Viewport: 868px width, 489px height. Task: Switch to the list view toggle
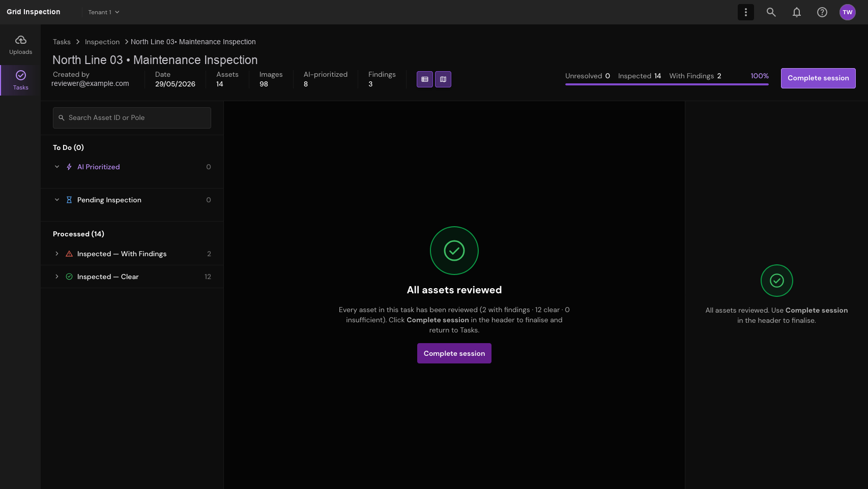425,79
